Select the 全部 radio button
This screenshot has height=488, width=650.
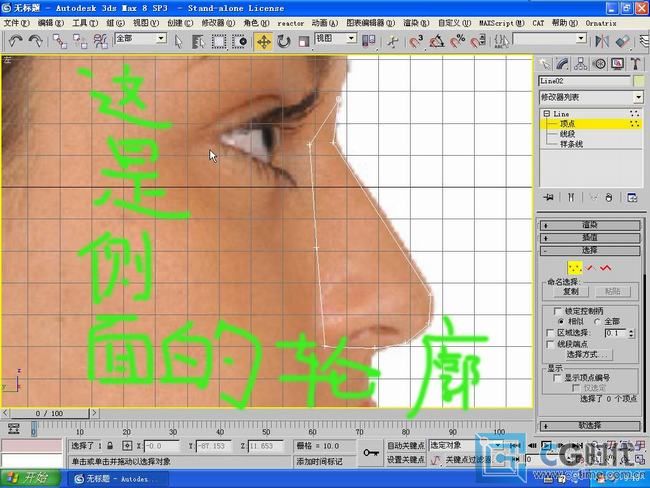tap(597, 321)
